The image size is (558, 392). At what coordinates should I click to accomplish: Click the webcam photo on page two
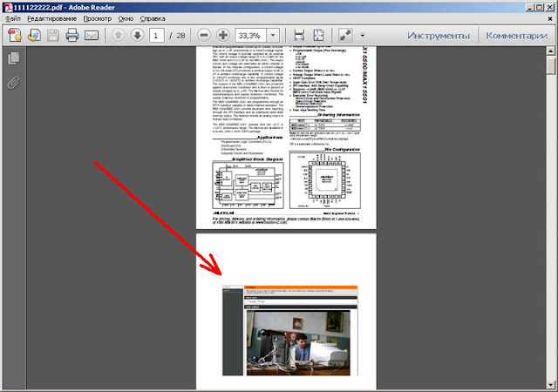tap(298, 342)
